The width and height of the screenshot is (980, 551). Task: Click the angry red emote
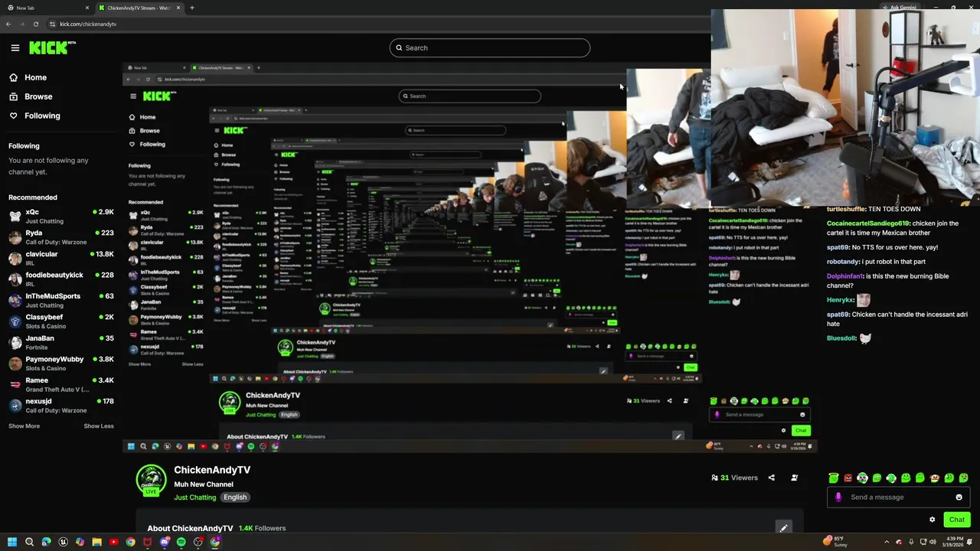848,478
